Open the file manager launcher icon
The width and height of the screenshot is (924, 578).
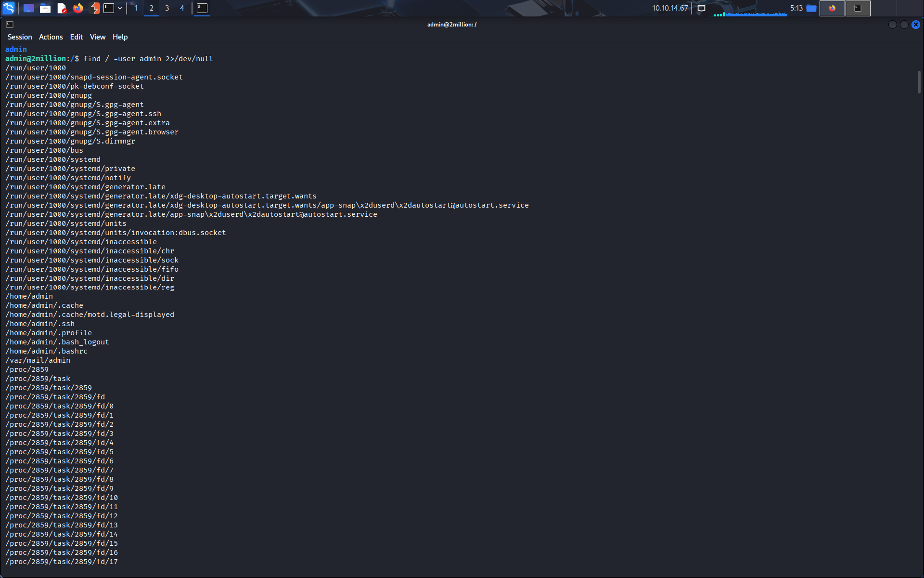click(45, 8)
